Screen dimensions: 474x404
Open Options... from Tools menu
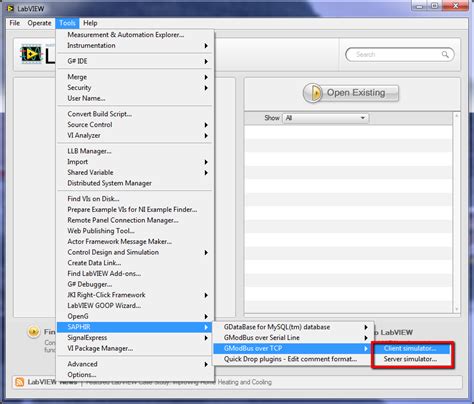[x=135, y=375]
